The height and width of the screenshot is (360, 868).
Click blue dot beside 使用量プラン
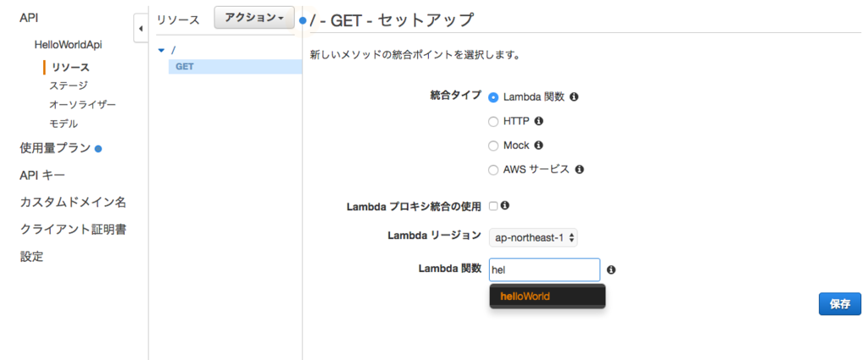[x=98, y=149]
